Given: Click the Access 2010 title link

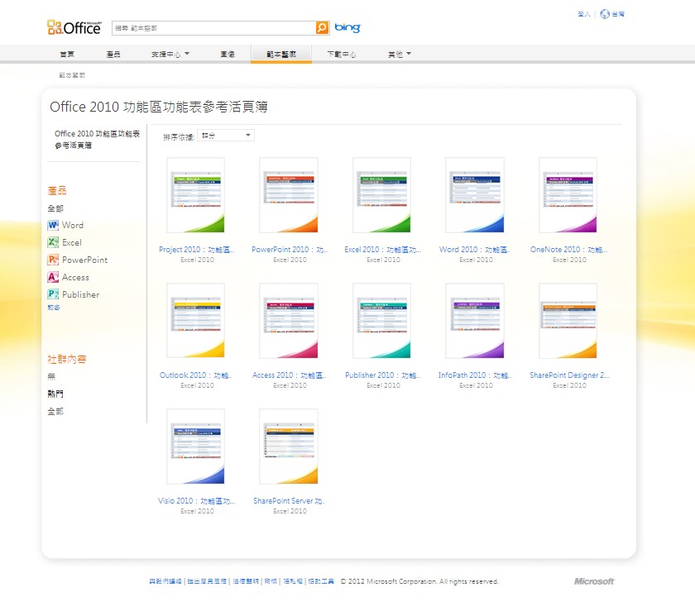Looking at the screenshot, I should click(x=289, y=375).
